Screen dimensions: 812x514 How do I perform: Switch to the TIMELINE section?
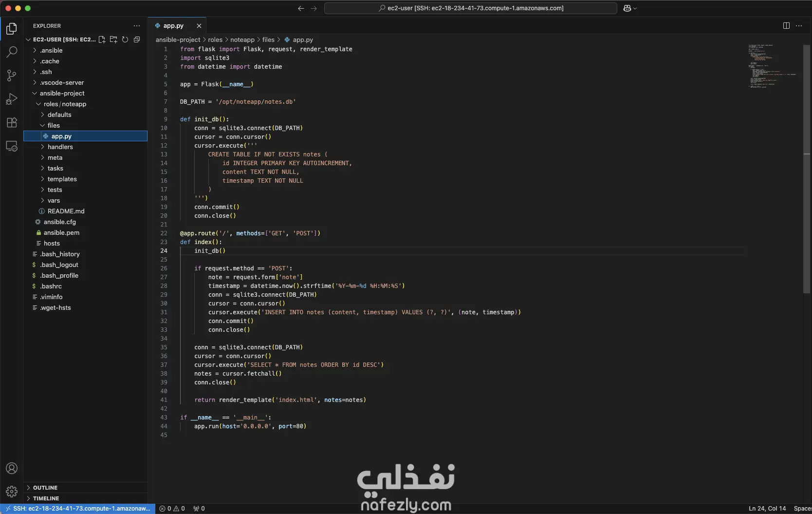46,498
